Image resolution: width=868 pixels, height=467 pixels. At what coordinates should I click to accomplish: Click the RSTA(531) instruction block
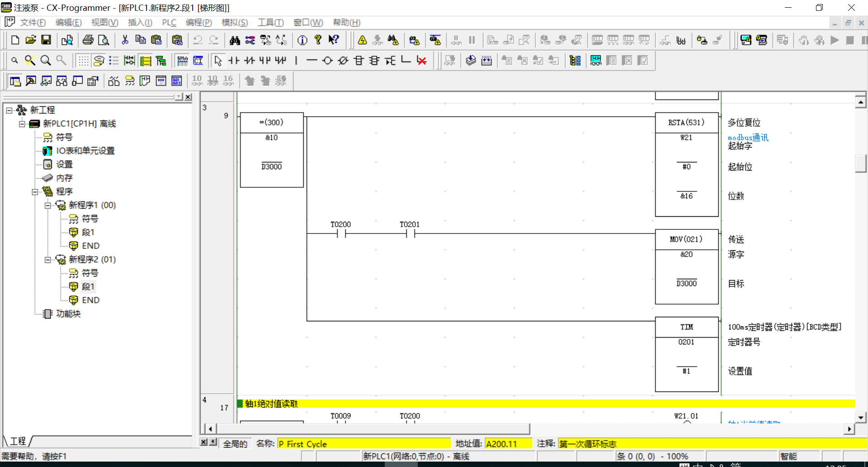[687, 164]
